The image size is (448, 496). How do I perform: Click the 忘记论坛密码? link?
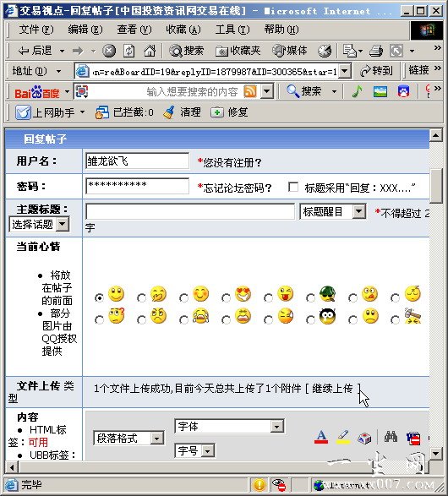coord(237,188)
